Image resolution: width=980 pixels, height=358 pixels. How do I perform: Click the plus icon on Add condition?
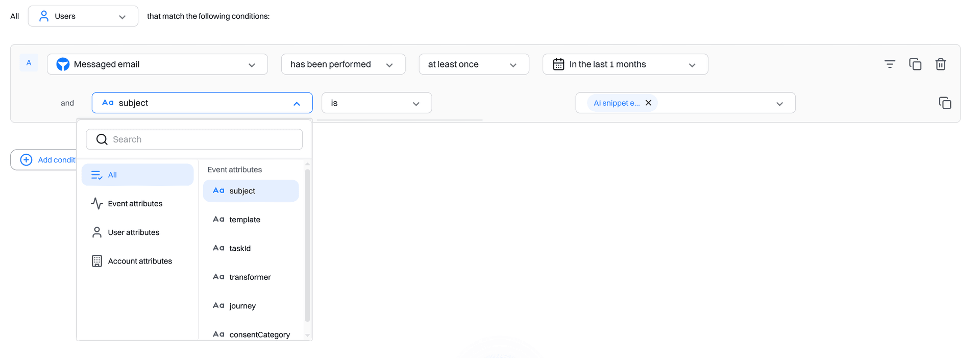pos(26,160)
